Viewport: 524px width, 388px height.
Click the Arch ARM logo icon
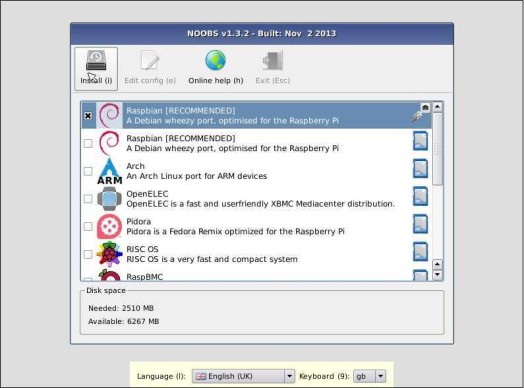tap(110, 171)
